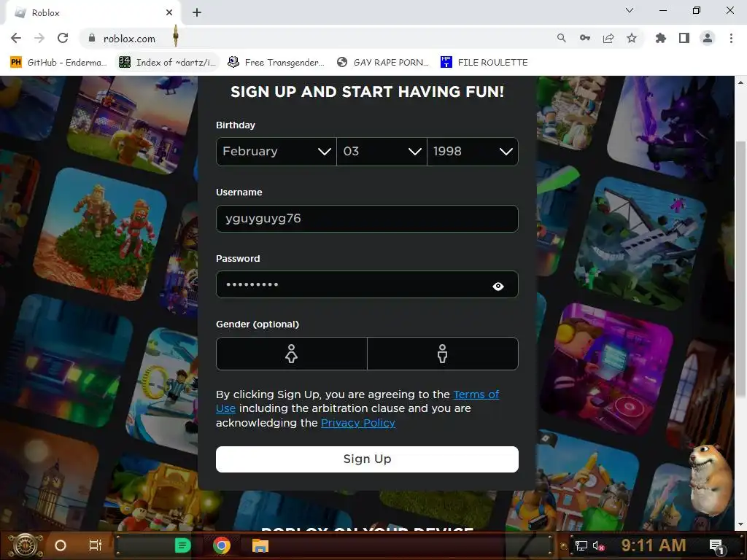747x560 pixels.
Task: Open the Cortana circle on taskbar
Action: (61, 545)
